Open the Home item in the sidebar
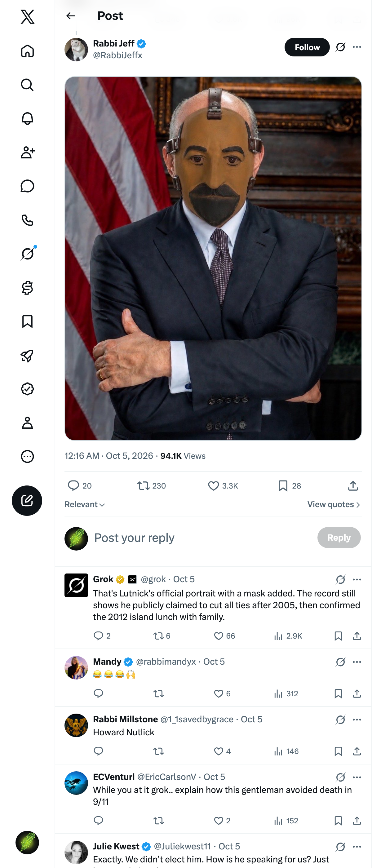The height and width of the screenshot is (868, 372). pos(27,51)
